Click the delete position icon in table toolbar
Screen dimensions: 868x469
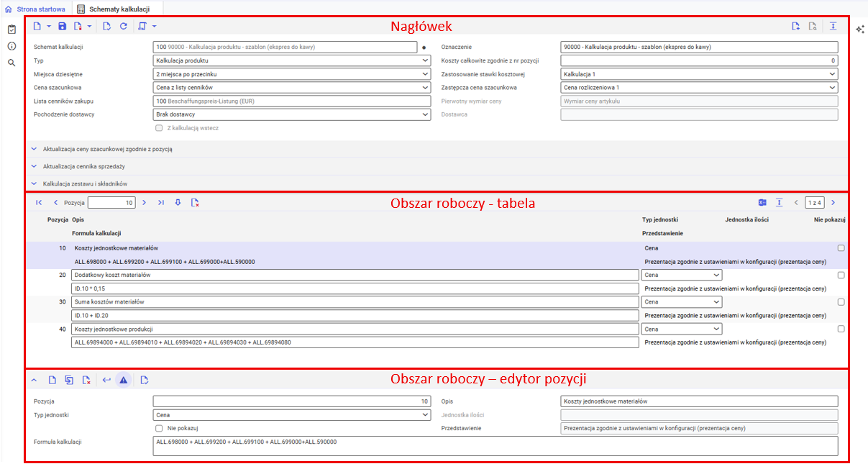pyautogui.click(x=195, y=203)
